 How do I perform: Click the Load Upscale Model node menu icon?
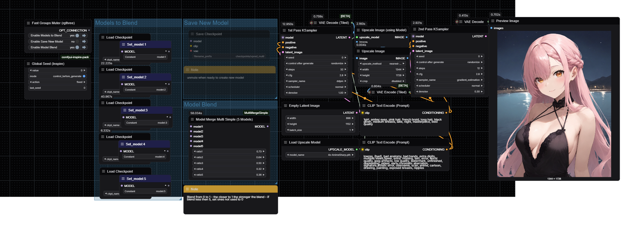click(286, 143)
